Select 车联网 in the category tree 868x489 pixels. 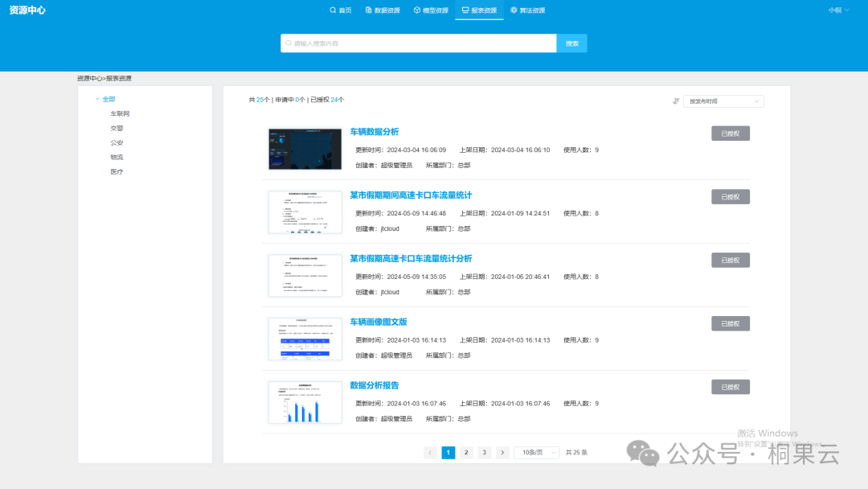tap(120, 114)
